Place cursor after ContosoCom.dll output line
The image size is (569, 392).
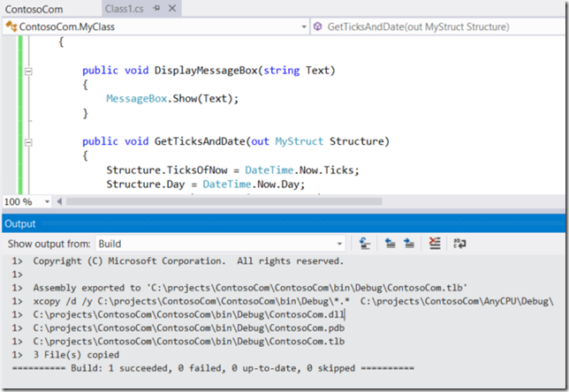(x=345, y=313)
